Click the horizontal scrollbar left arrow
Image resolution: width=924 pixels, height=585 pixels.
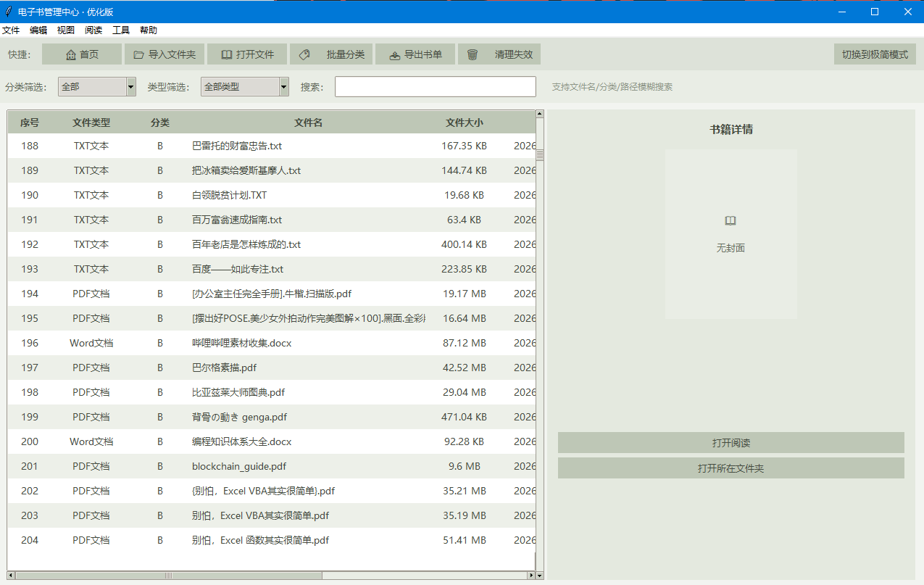(x=11, y=576)
